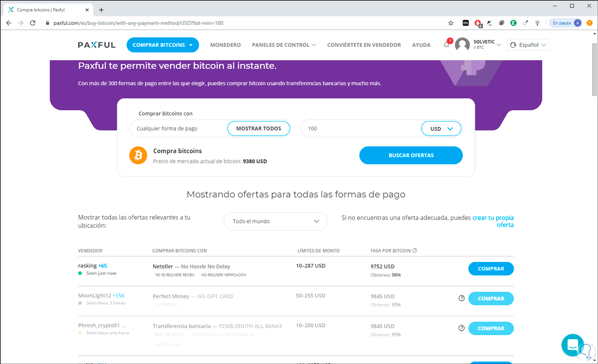Click the help icon beside TASA POR BITCOIN
The image size is (598, 364).
(415, 250)
